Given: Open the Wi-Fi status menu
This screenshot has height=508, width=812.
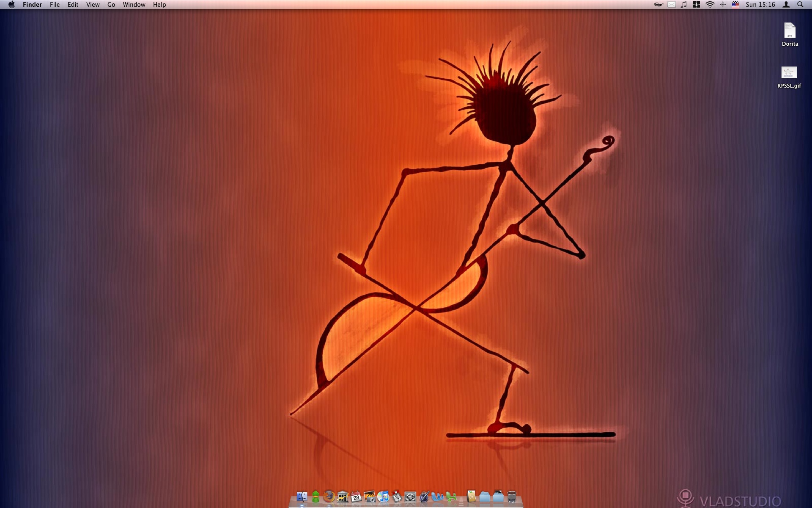Looking at the screenshot, I should coord(710,5).
